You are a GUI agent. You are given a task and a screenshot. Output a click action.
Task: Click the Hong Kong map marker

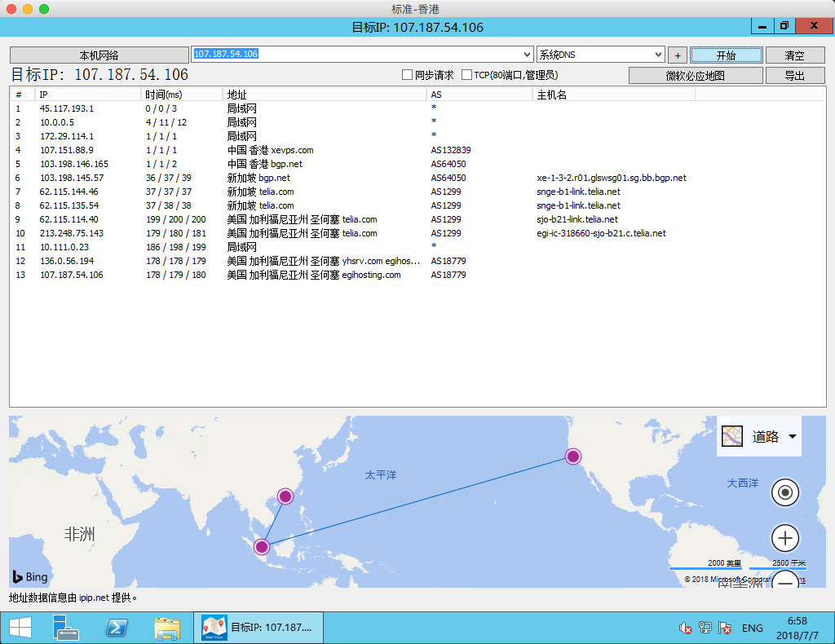pyautogui.click(x=285, y=496)
